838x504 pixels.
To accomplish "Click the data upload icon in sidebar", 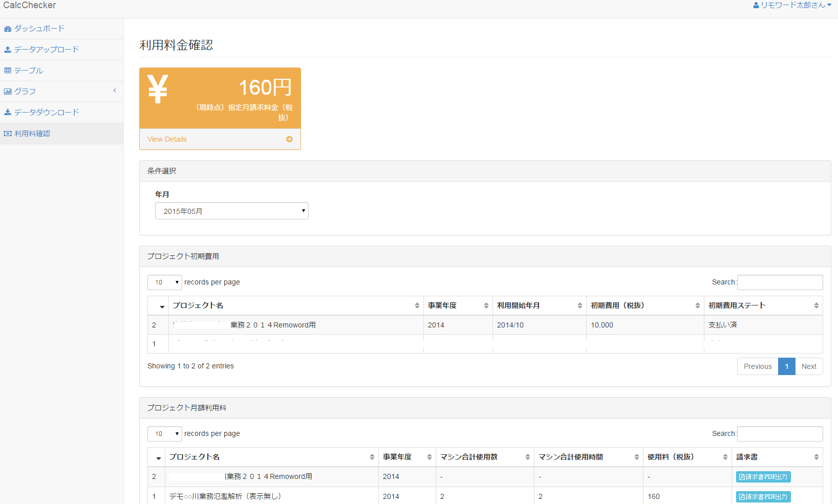I will click(x=8, y=50).
